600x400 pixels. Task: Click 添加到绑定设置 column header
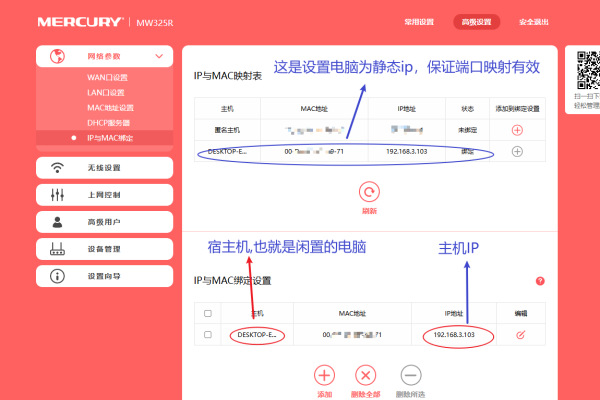click(x=517, y=109)
